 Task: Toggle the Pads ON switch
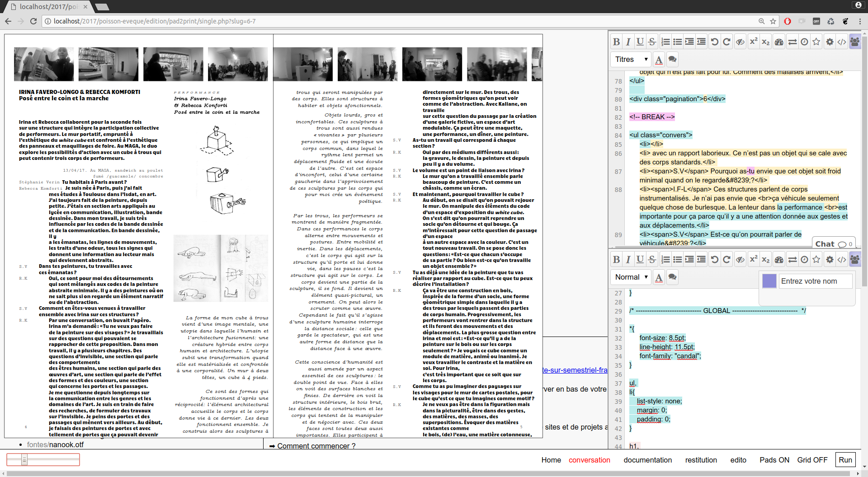774,460
